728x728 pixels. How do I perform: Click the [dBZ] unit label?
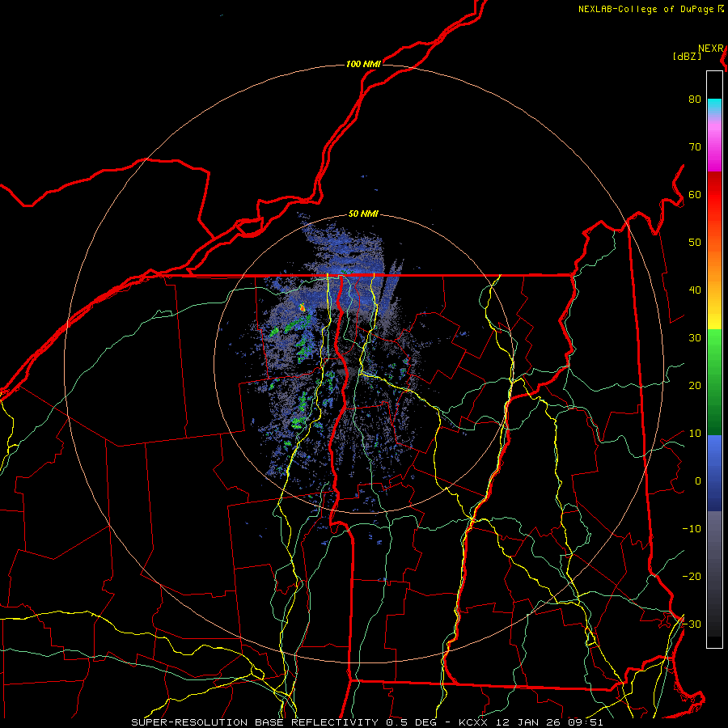(687, 57)
